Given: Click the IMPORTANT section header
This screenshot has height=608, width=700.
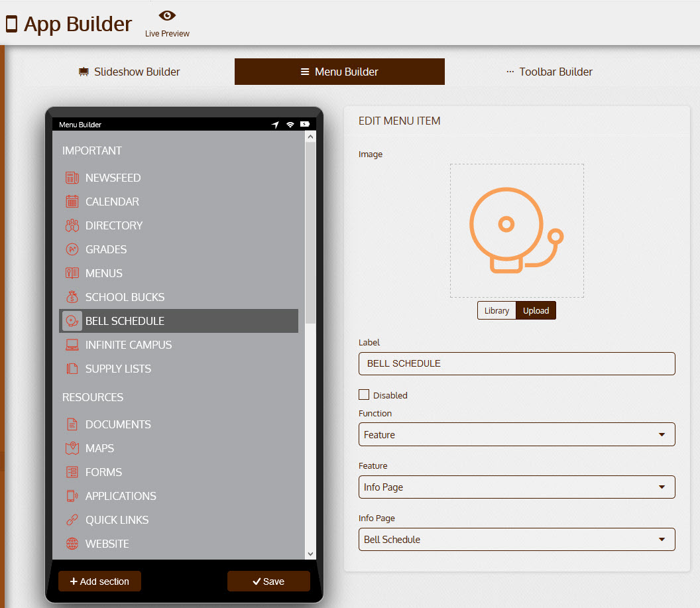Looking at the screenshot, I should [92, 151].
